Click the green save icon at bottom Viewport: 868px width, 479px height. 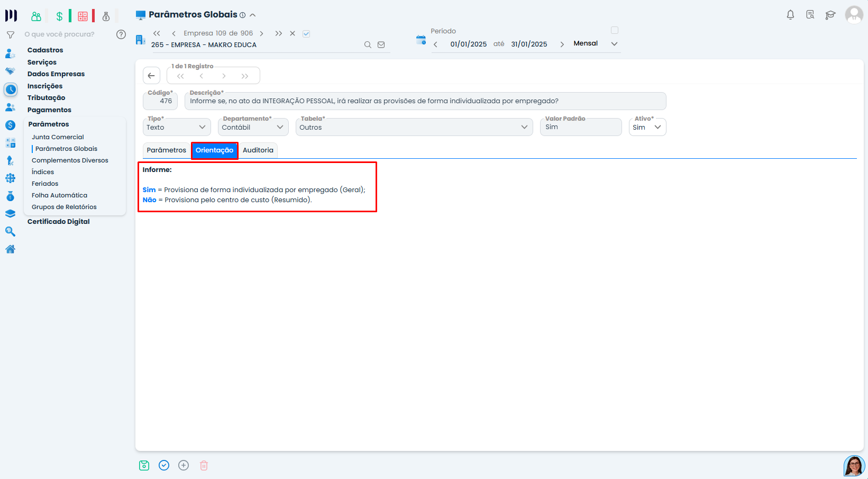pos(144,465)
